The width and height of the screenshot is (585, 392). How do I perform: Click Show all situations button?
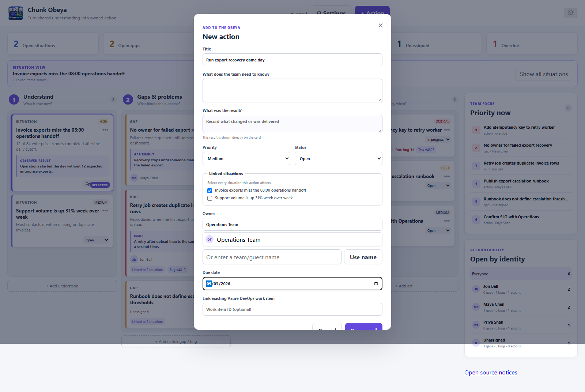[544, 74]
